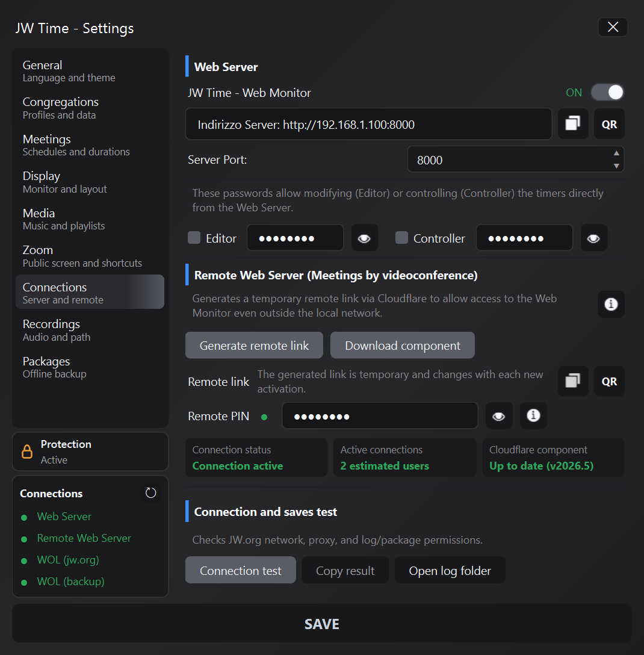Click the Connection status card

point(256,458)
